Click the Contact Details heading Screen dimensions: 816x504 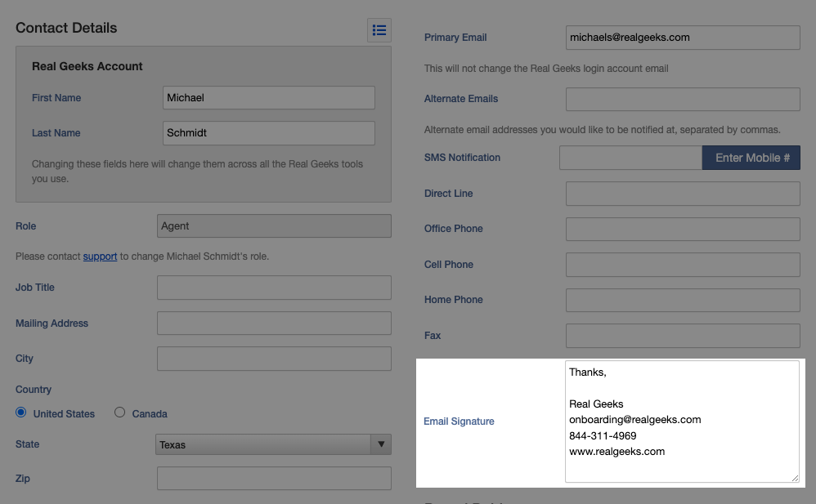pos(66,28)
